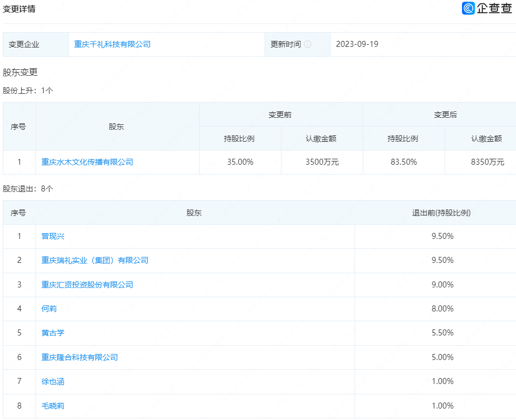Click the 股份上升：1个 text

pyautogui.click(x=28, y=91)
